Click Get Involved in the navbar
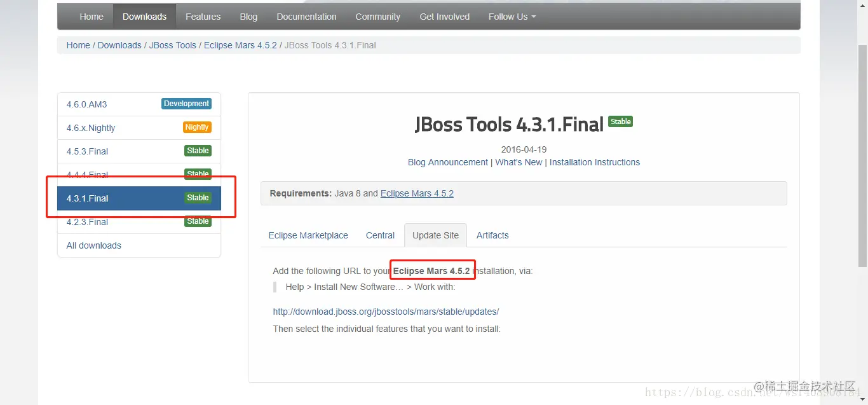 click(445, 17)
